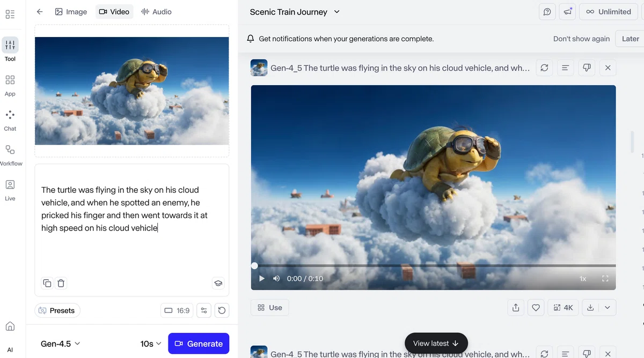Download the generated video
This screenshot has width=644, height=358.
click(x=590, y=308)
